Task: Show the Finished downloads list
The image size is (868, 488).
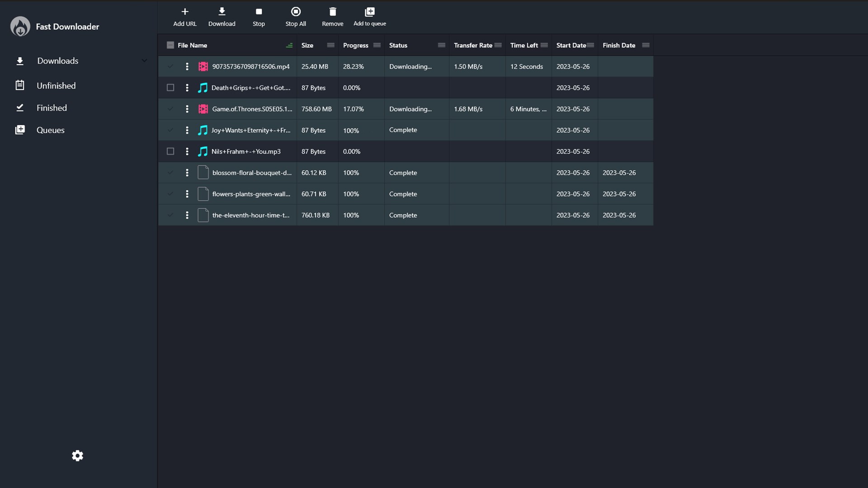Action: (x=52, y=108)
